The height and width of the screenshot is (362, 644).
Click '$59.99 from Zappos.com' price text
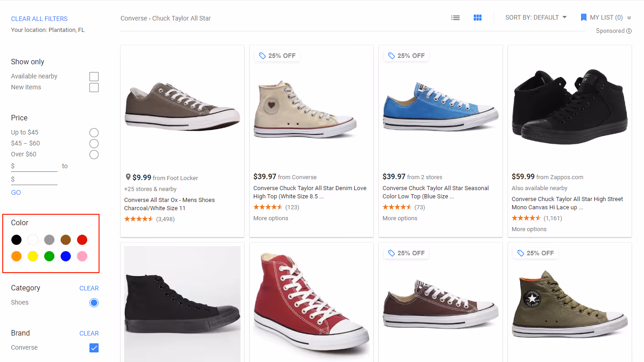click(x=548, y=177)
